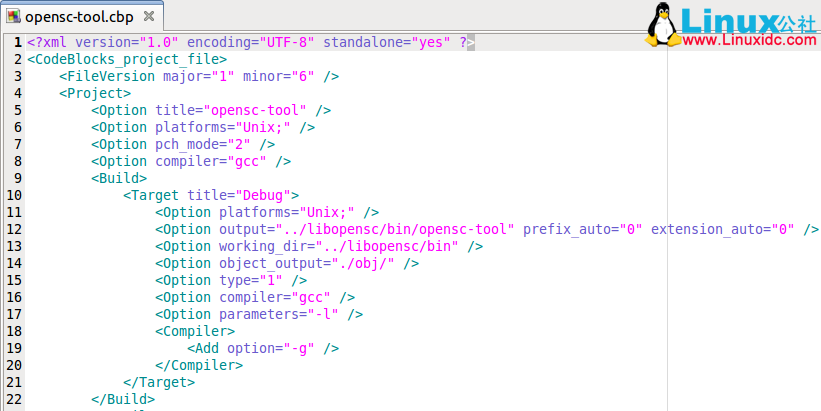Click line number 22 in the margin
Viewport: 821px width, 411px height.
(x=14, y=400)
